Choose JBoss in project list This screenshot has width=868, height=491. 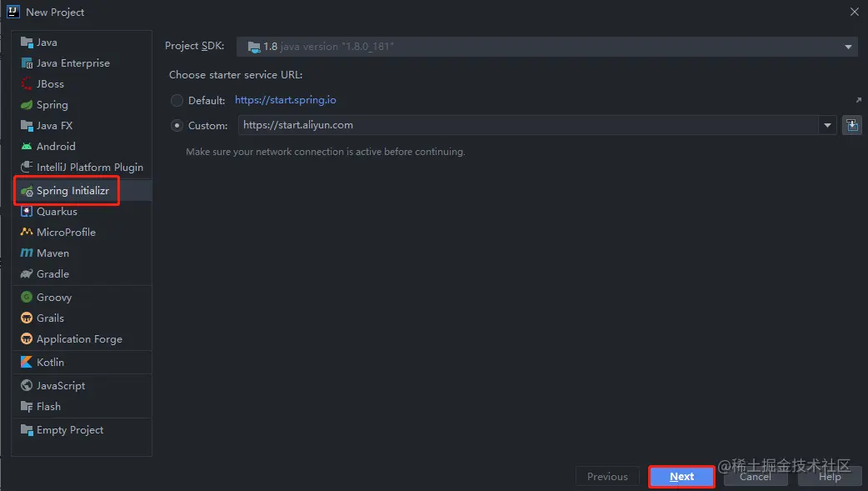pyautogui.click(x=50, y=83)
